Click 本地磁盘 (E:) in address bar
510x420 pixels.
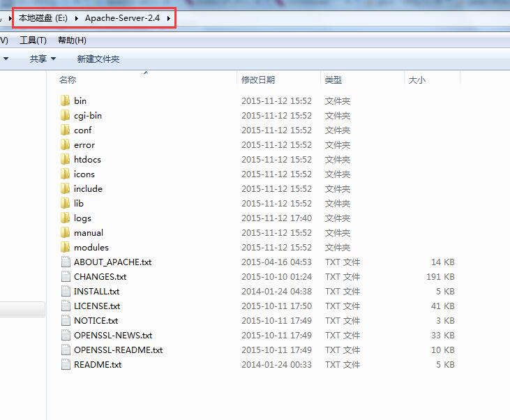coord(43,18)
